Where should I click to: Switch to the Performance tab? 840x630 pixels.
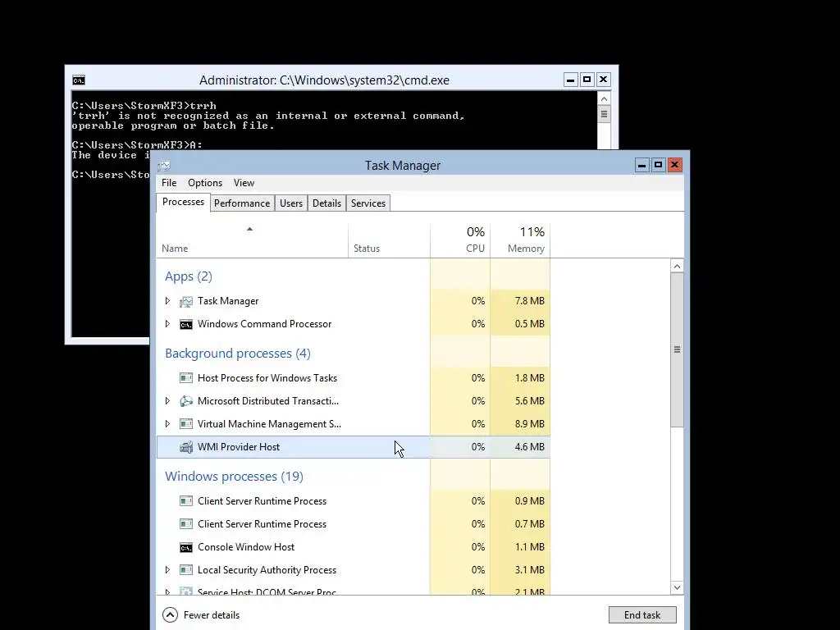click(242, 203)
